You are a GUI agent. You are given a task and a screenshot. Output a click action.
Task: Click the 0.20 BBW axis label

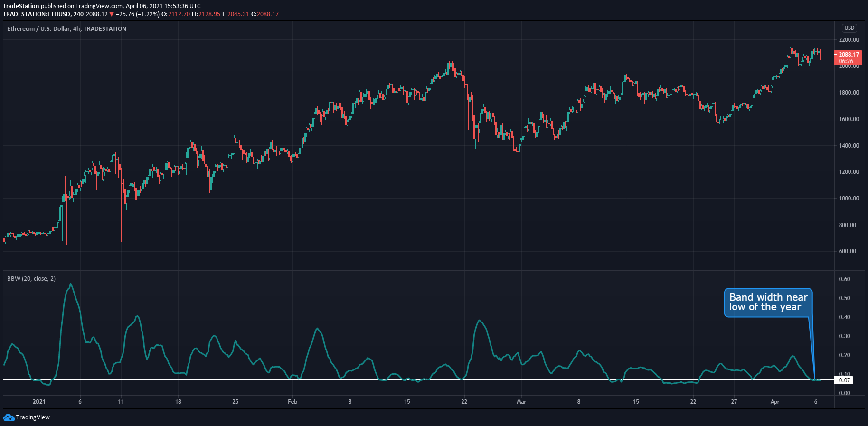(844, 355)
